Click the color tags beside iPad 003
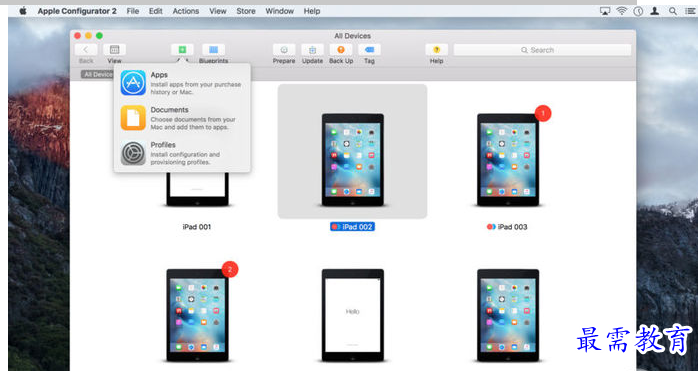Screen dimensions: 698x371 tap(491, 227)
